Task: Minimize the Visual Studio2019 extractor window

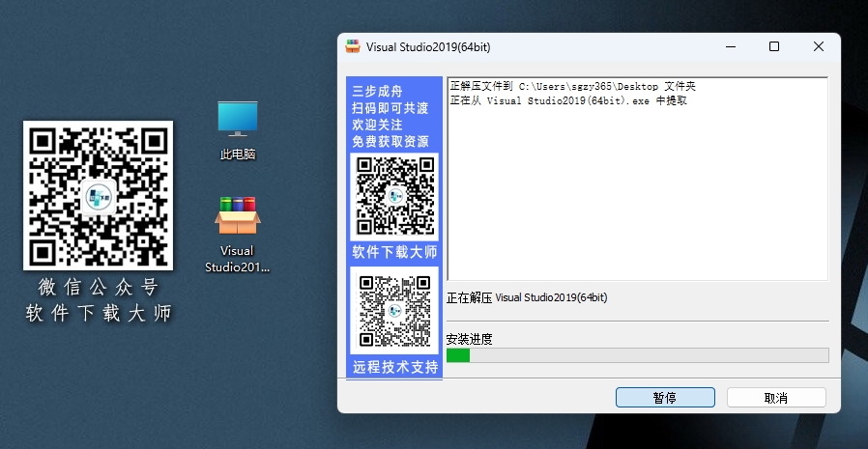Action: point(732,46)
